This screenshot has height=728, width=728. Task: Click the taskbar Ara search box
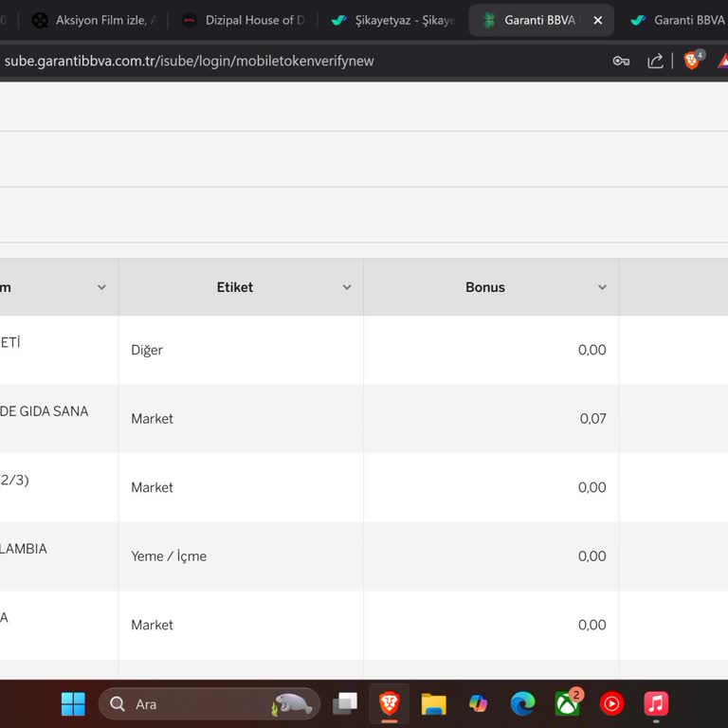point(209,704)
